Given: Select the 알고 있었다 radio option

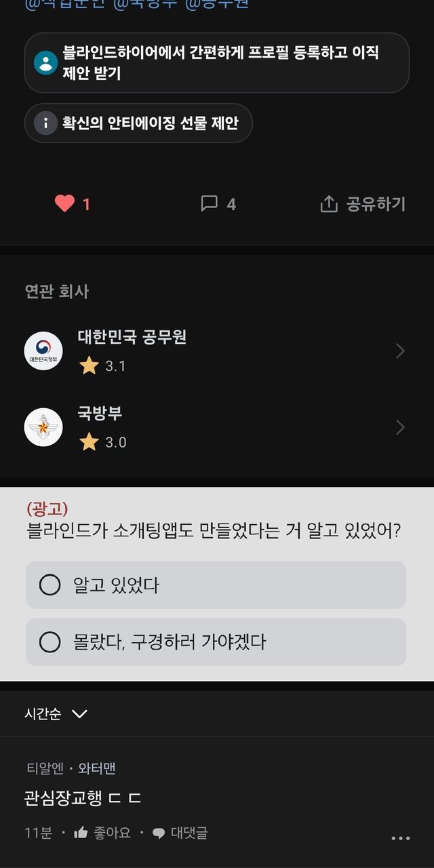Looking at the screenshot, I should coord(50,585).
